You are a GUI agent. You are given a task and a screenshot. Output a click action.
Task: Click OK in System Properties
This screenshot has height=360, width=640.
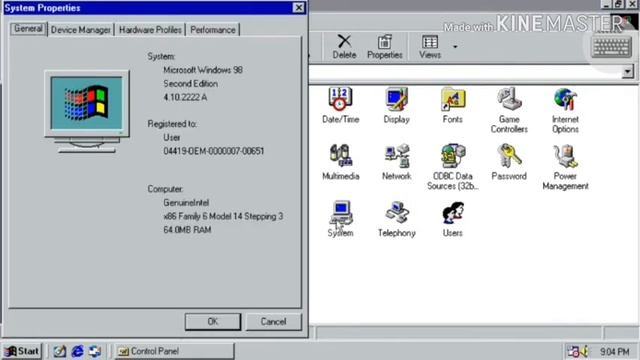tap(213, 322)
